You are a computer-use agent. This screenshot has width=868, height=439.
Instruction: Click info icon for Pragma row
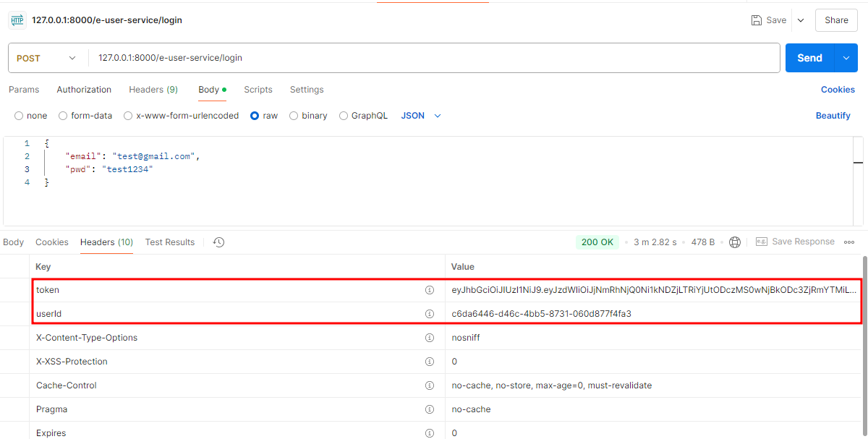[429, 409]
